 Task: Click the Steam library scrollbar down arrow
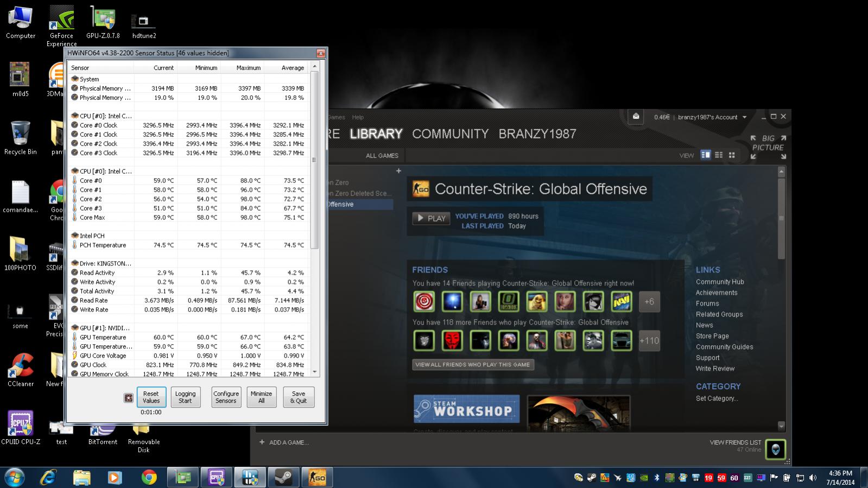781,426
